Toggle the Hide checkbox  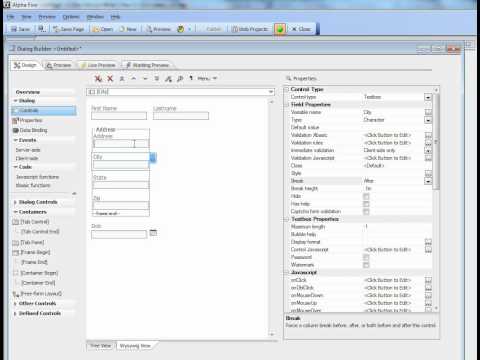coord(366,196)
